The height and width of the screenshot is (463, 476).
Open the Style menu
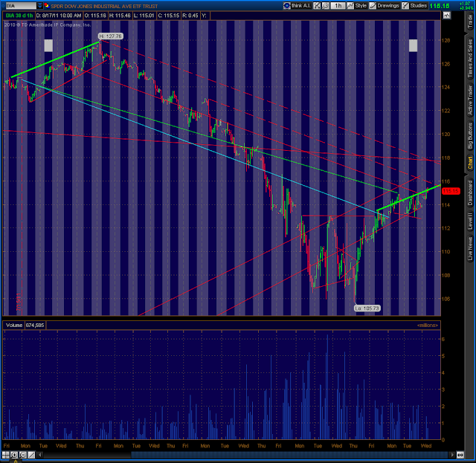coord(357,5)
